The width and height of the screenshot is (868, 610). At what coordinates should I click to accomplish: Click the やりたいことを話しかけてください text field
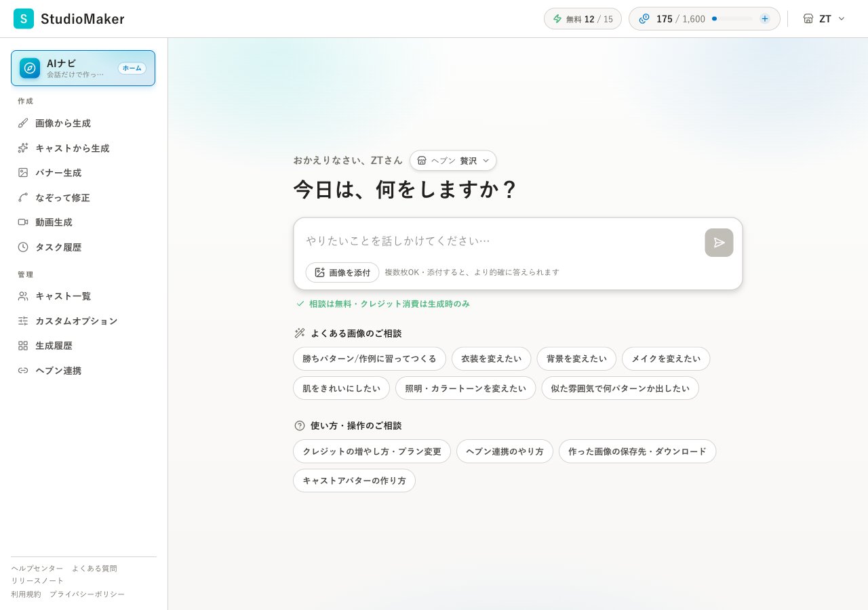click(502, 241)
